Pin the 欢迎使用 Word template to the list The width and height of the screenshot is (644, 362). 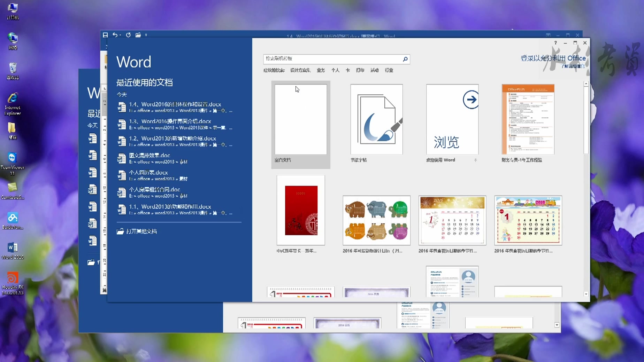click(x=475, y=160)
